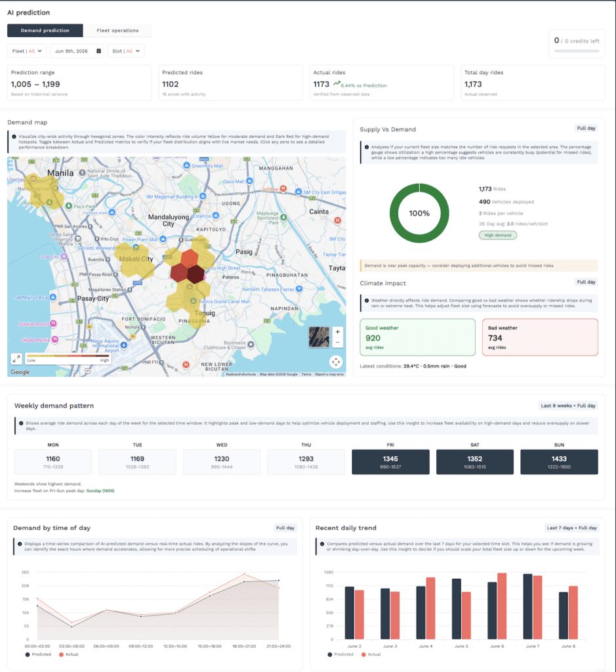Click the Estancia mall pin

coord(216,215)
